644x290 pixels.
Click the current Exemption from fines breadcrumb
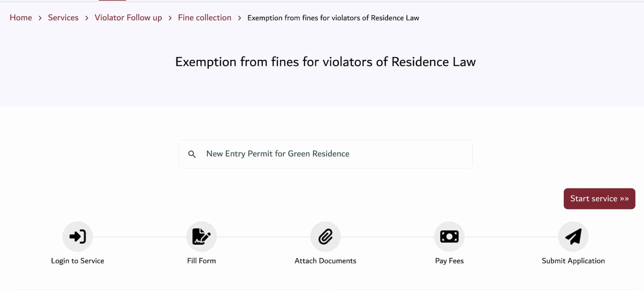(x=333, y=18)
